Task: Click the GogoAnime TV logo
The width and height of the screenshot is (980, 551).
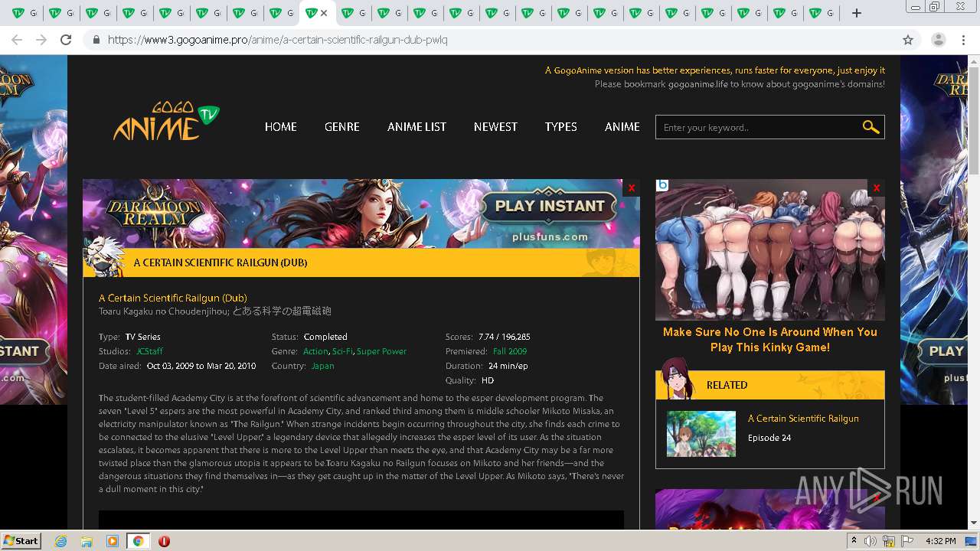Action: point(166,122)
